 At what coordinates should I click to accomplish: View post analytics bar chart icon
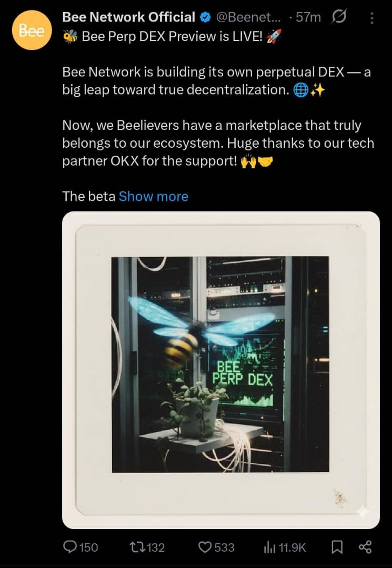coord(269,547)
